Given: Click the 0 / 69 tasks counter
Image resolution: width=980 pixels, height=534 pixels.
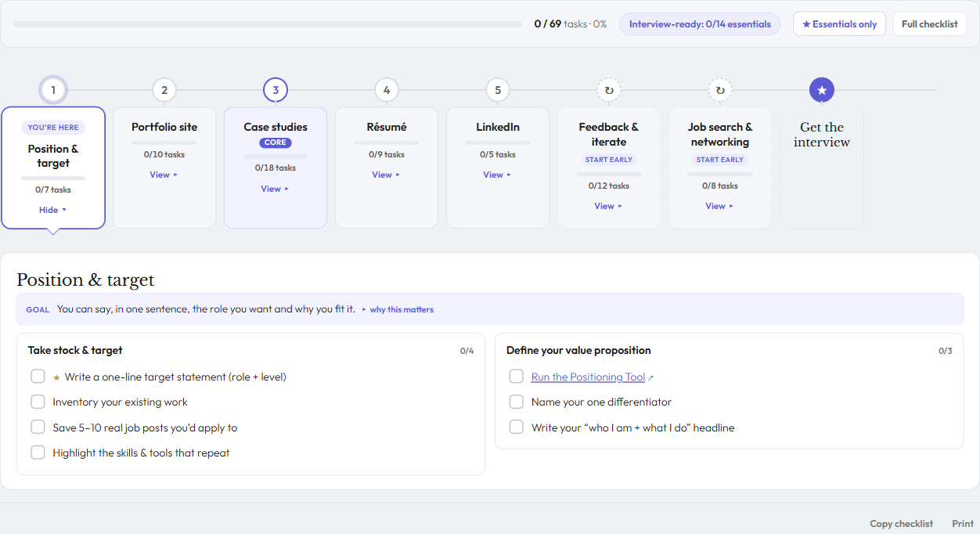Looking at the screenshot, I should (570, 24).
